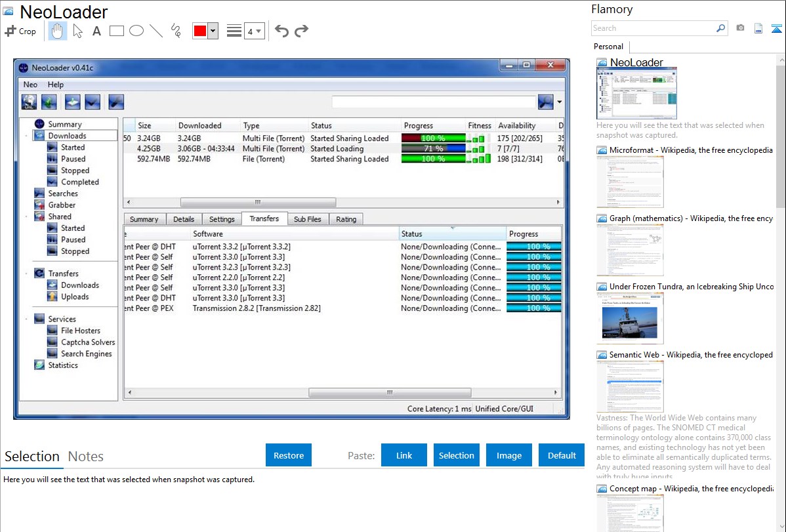Select the arrow pointer tool
This screenshot has width=786, height=532.
pos(77,31)
